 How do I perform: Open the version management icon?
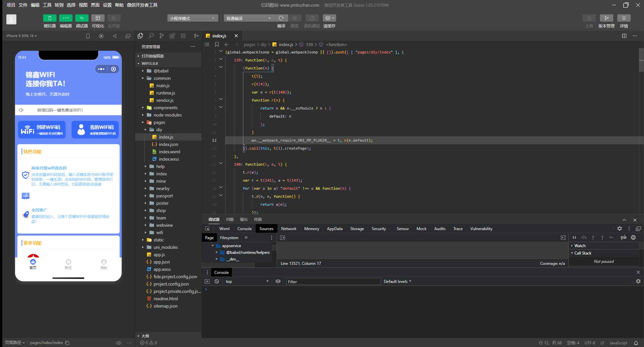click(606, 18)
